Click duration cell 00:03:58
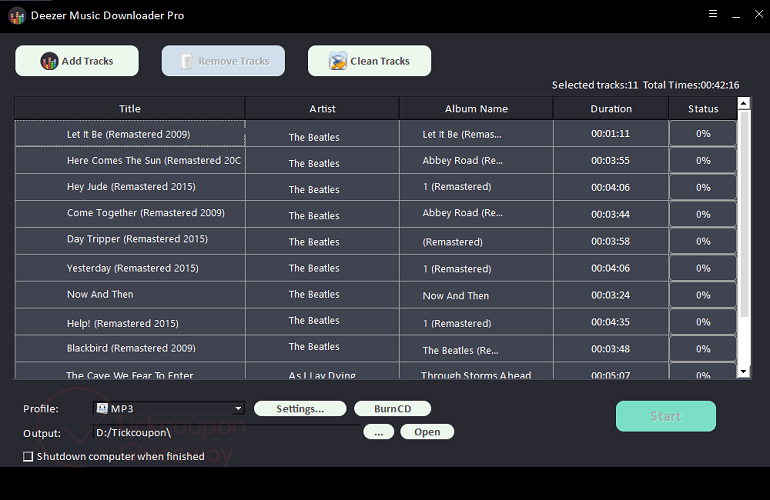The width and height of the screenshot is (770, 500). (611, 241)
